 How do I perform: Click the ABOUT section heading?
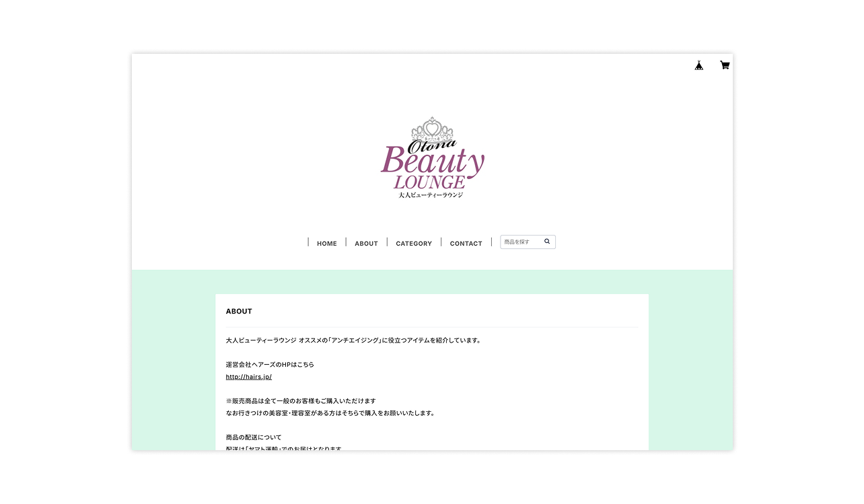click(x=239, y=312)
